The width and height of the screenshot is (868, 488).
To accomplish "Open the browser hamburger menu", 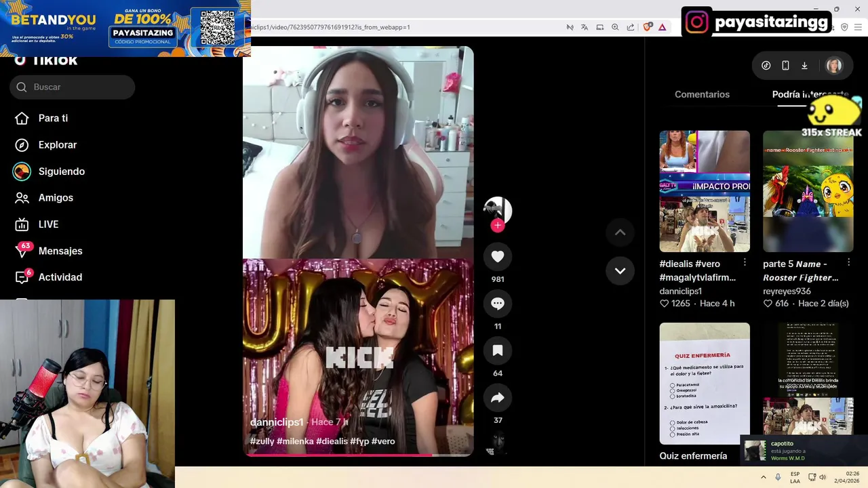I will 859,27.
